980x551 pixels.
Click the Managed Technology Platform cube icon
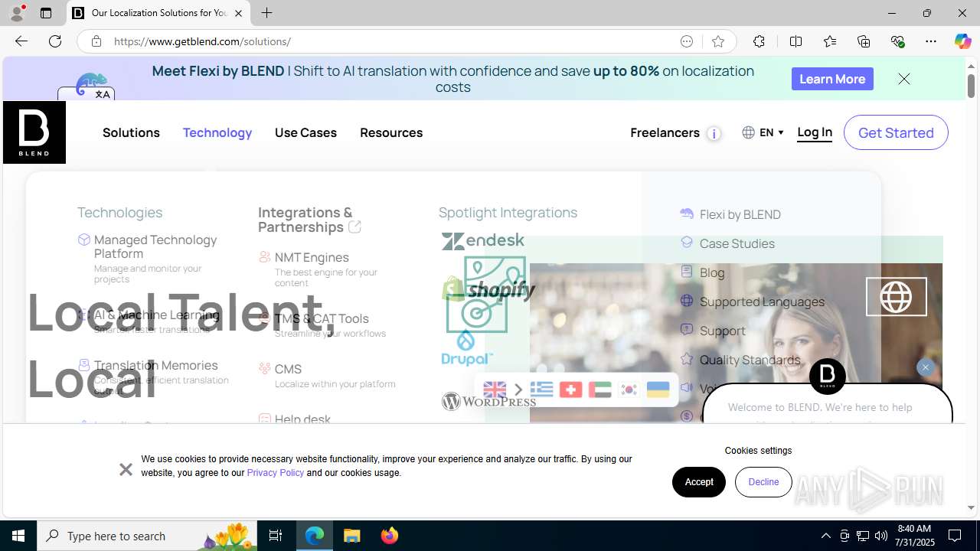84,240
